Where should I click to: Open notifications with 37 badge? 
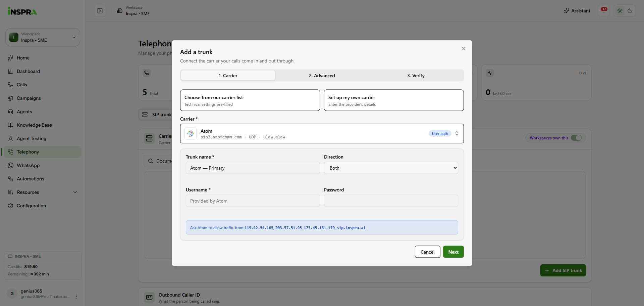tap(603, 11)
